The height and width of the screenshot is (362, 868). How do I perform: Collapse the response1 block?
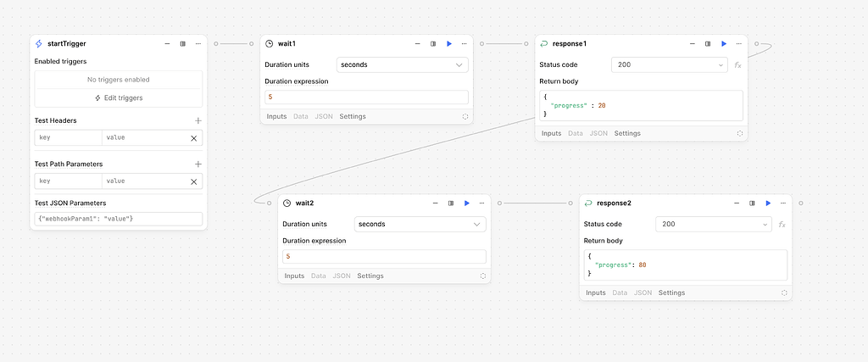click(693, 44)
